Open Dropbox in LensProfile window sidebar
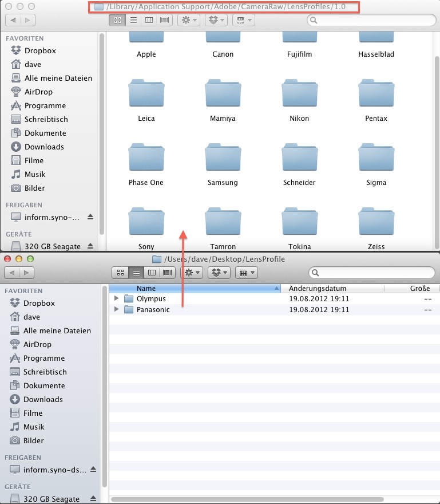 tap(32, 303)
